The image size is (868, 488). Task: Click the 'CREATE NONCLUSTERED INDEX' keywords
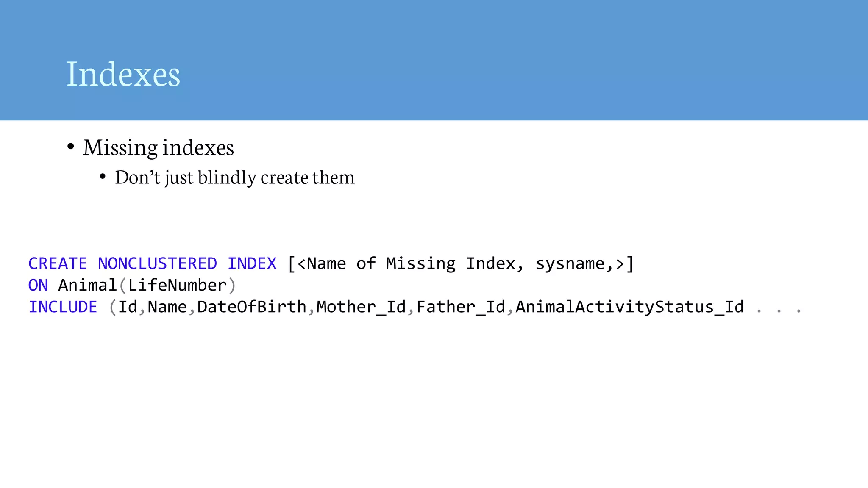point(152,263)
